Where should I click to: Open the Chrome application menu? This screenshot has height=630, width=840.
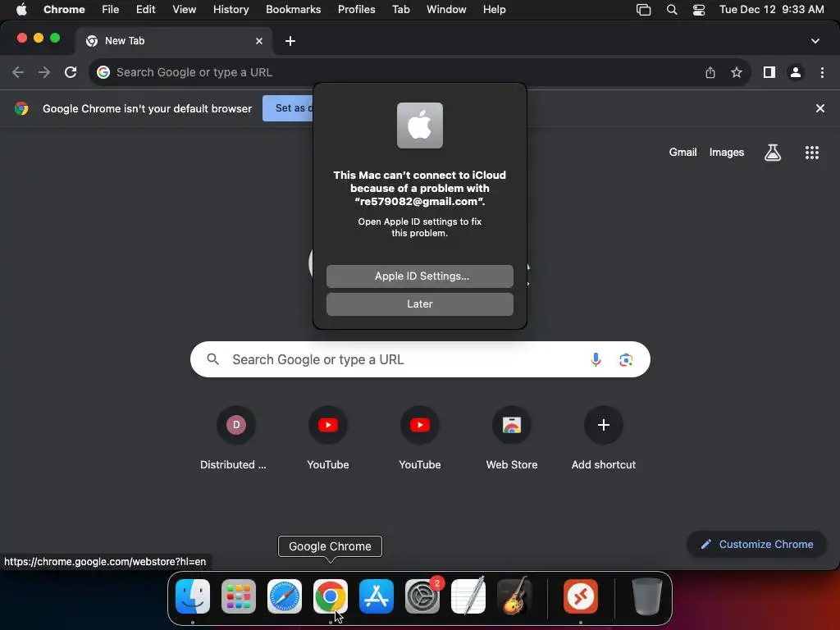coord(64,10)
